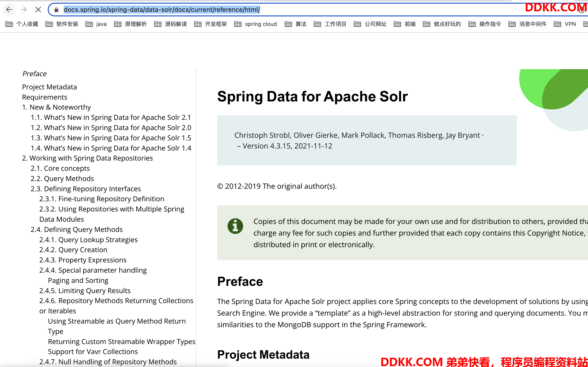
Task: Open 2.4.1. Query Lookup Strategies
Action: [x=88, y=240]
